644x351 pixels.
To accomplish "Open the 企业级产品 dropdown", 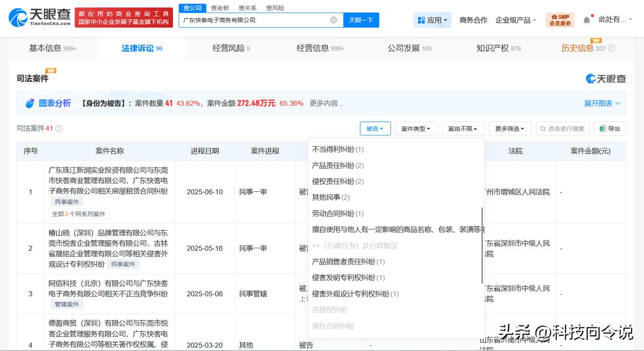I will click(516, 20).
